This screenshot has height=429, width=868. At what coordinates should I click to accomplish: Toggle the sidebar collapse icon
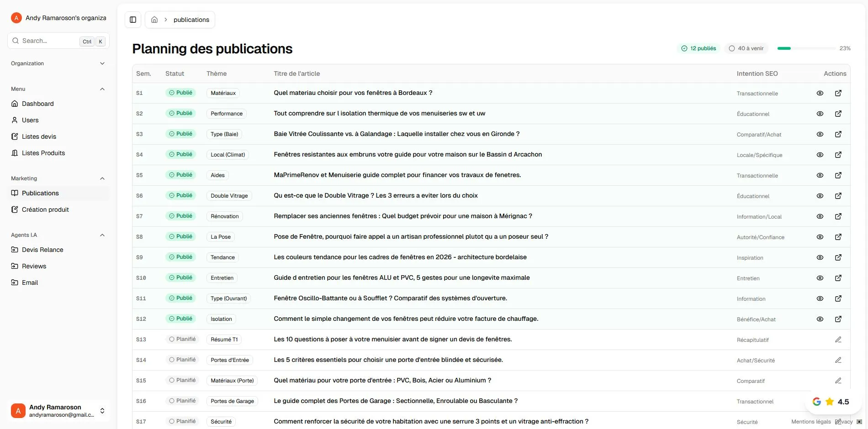[133, 20]
